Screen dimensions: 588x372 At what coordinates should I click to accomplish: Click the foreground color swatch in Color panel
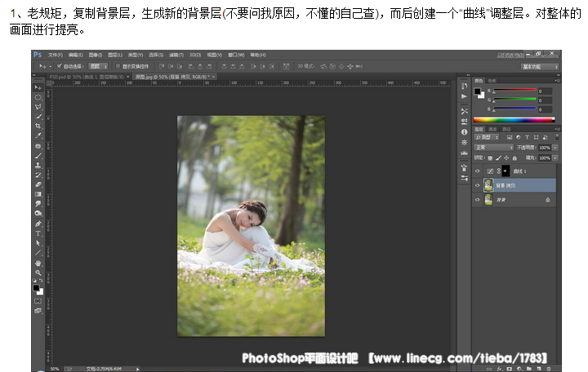477,91
